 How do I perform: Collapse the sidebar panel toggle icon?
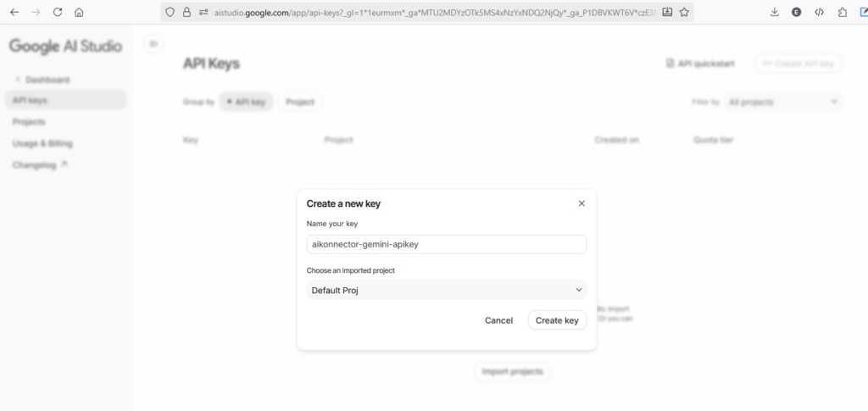click(x=153, y=44)
